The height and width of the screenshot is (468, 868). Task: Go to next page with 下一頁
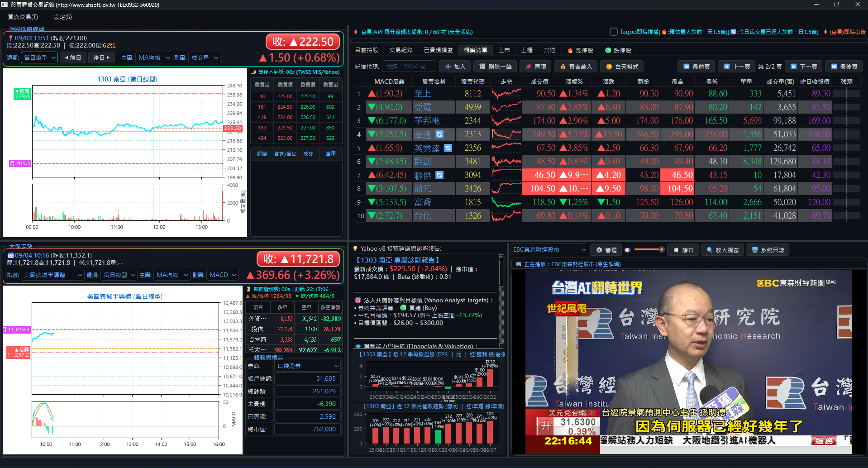(x=803, y=67)
